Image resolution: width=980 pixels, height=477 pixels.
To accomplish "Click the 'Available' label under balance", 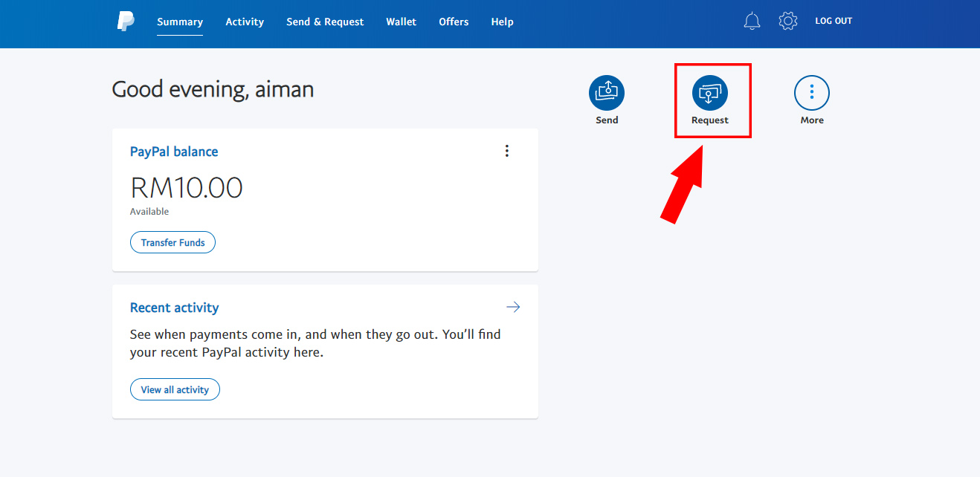I will click(149, 212).
